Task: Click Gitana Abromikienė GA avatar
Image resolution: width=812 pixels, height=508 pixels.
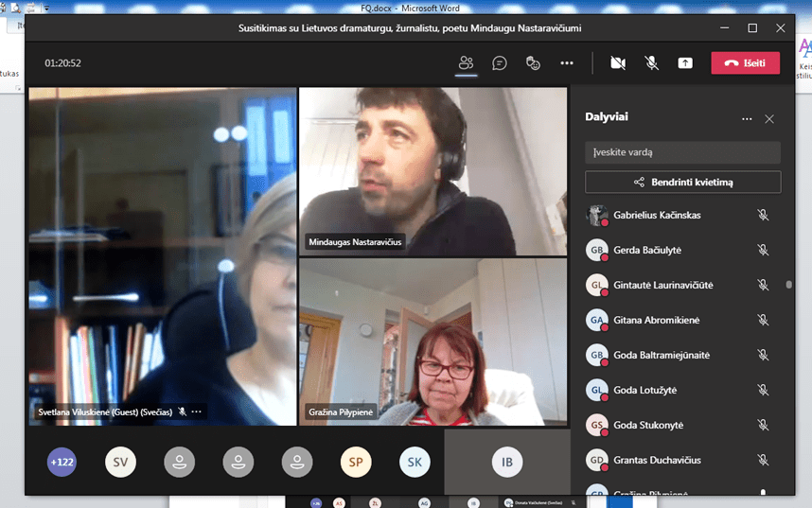Action: [596, 320]
